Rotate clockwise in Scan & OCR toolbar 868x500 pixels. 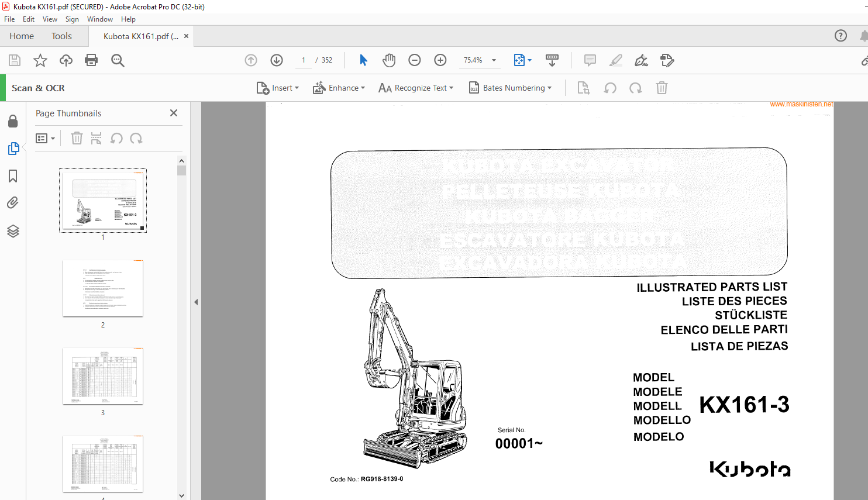636,88
